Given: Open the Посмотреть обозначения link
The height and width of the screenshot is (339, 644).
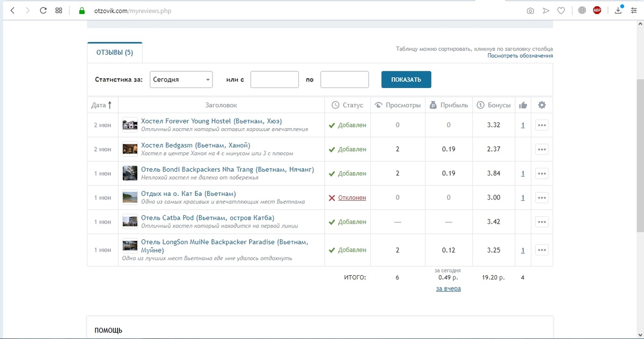Looking at the screenshot, I should point(520,56).
